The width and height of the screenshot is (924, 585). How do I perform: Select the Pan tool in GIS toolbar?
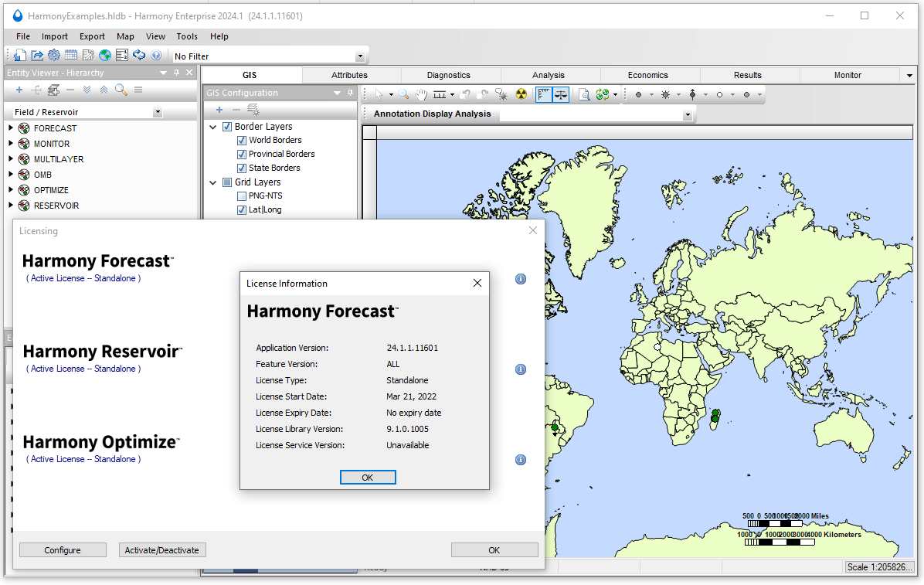421,94
